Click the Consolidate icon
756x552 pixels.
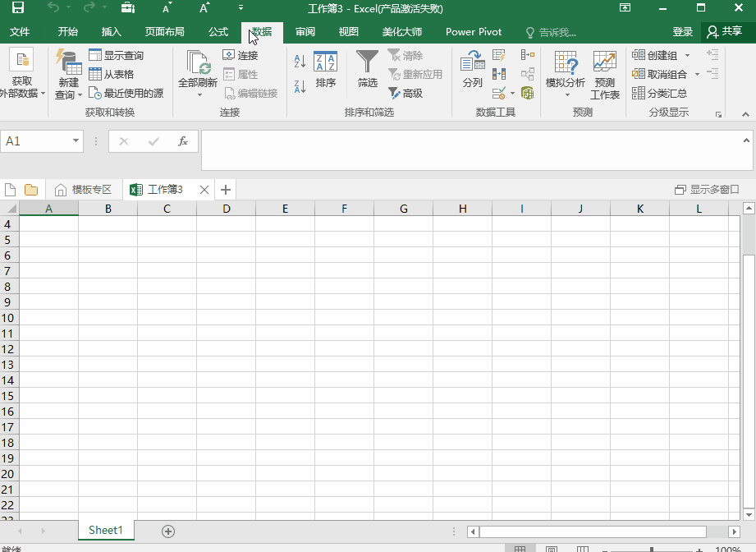528,55
